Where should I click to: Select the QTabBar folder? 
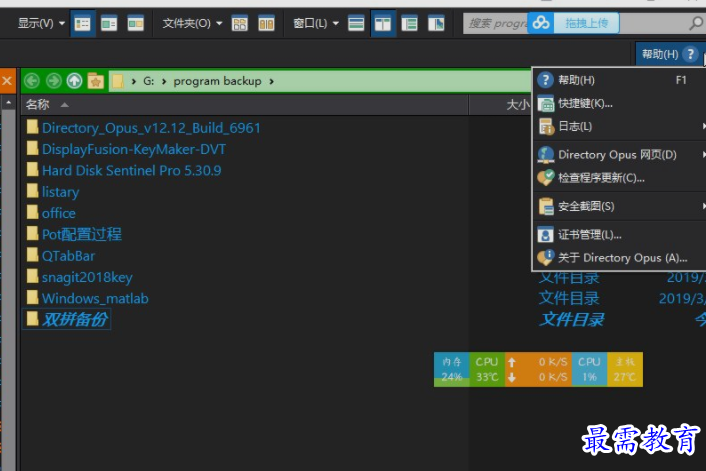coord(68,256)
